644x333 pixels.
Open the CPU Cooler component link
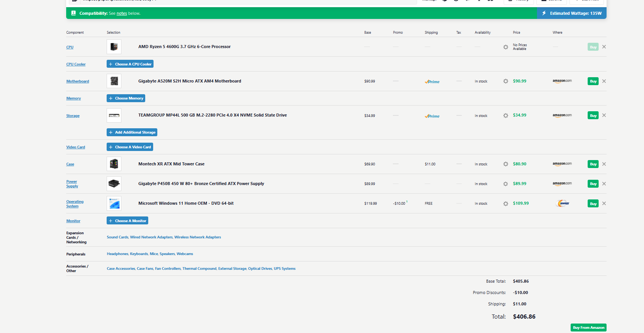[76, 64]
